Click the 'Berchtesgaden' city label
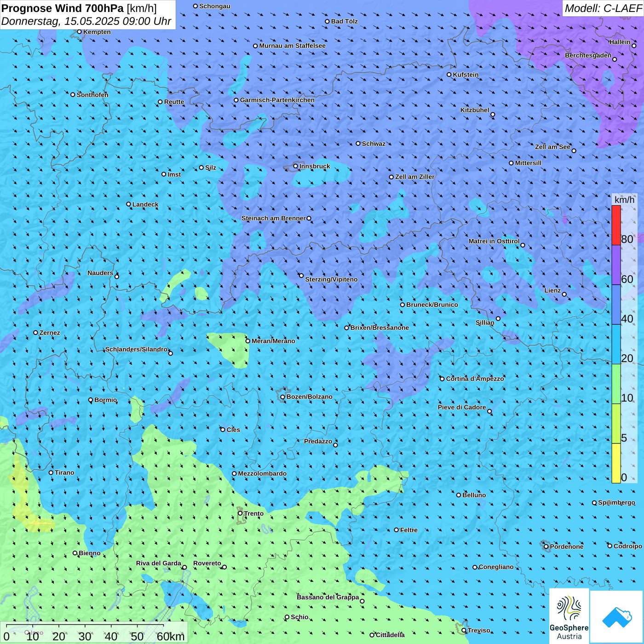Viewport: 644px width, 644px height. point(588,55)
